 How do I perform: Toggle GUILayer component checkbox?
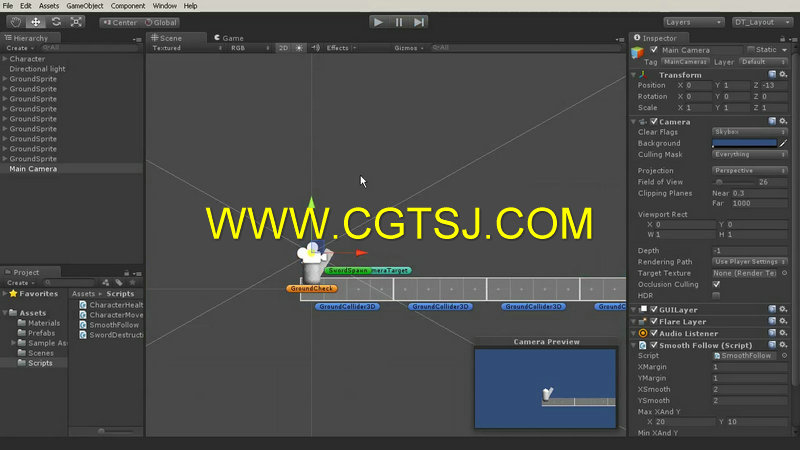654,309
